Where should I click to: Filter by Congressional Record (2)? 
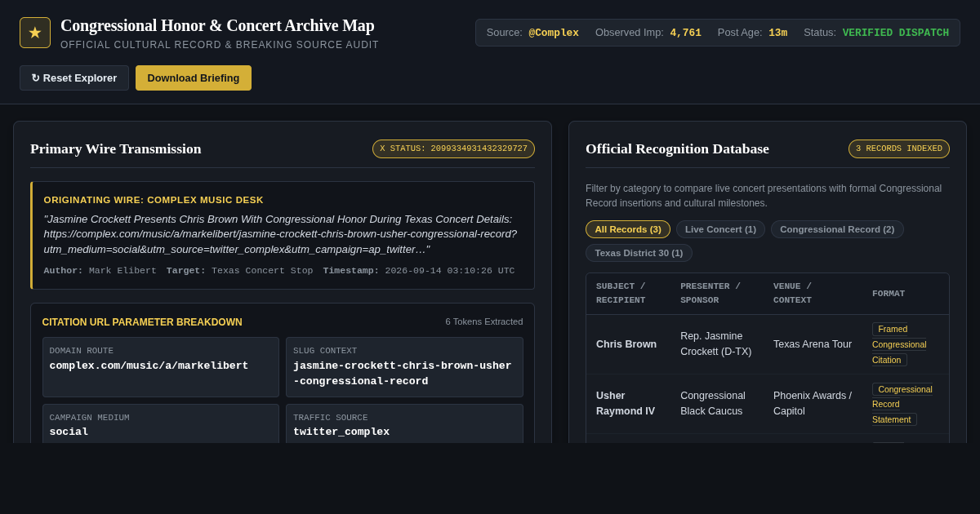(837, 229)
